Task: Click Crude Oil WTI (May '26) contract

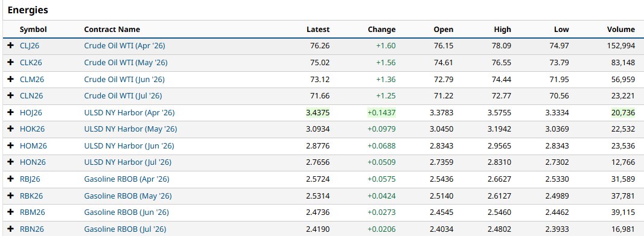Action: click(126, 62)
